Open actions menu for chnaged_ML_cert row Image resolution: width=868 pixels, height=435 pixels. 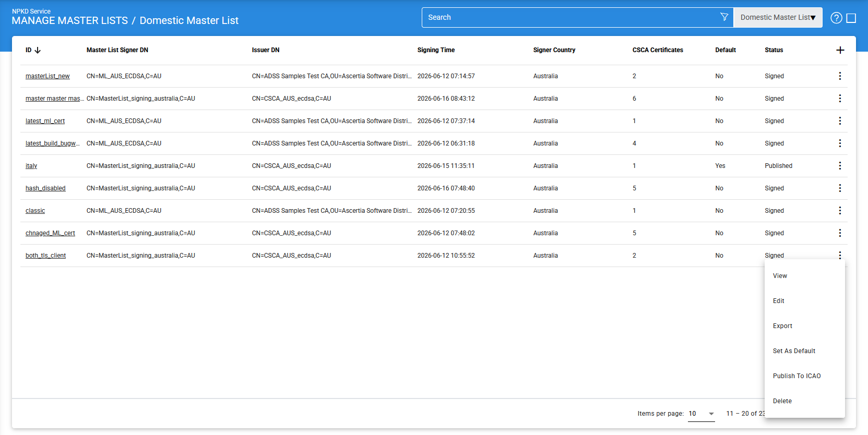tap(840, 233)
